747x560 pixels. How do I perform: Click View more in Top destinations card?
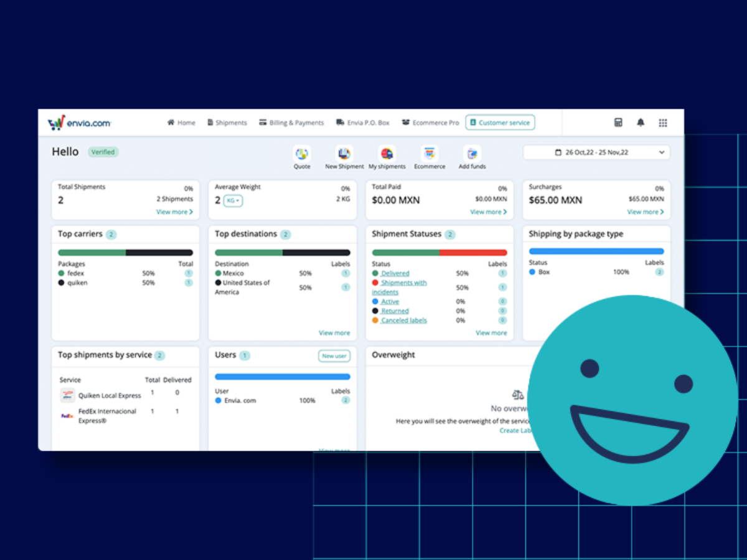pos(334,333)
